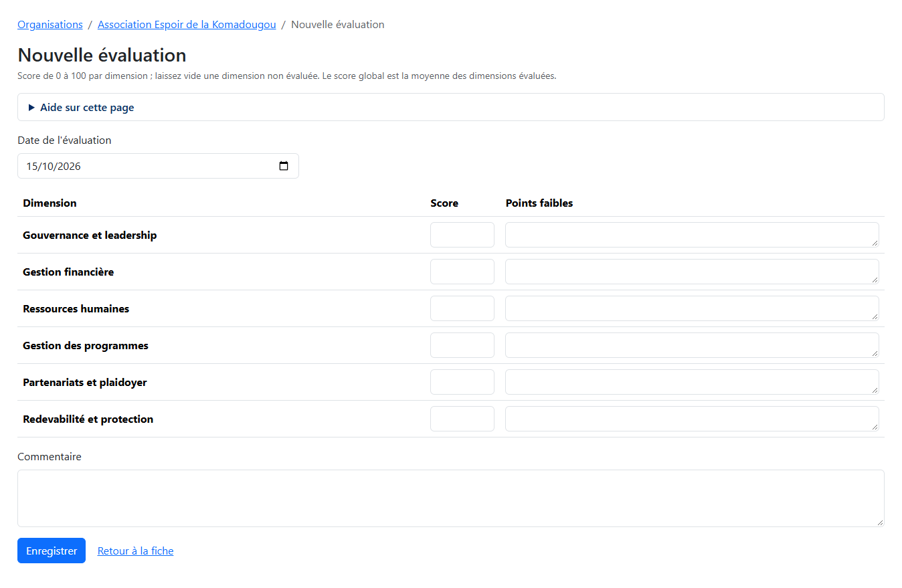Focus Points faibles box for Ressources humaines

coord(692,308)
